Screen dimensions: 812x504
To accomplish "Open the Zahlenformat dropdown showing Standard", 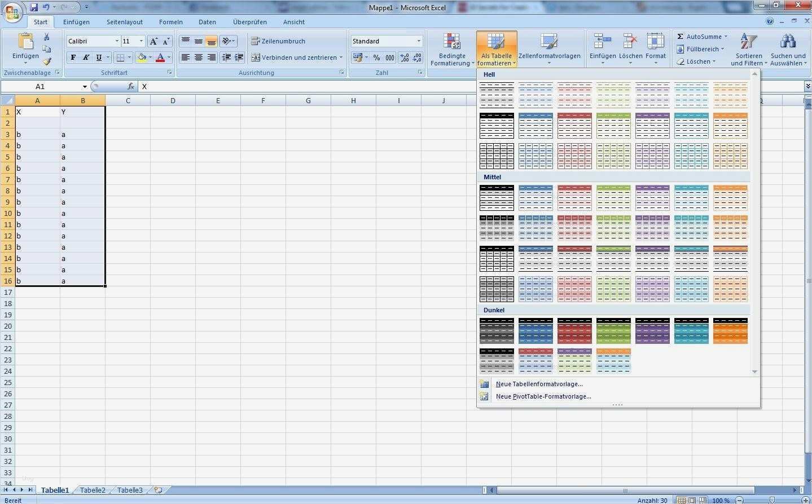I will tap(418, 41).
